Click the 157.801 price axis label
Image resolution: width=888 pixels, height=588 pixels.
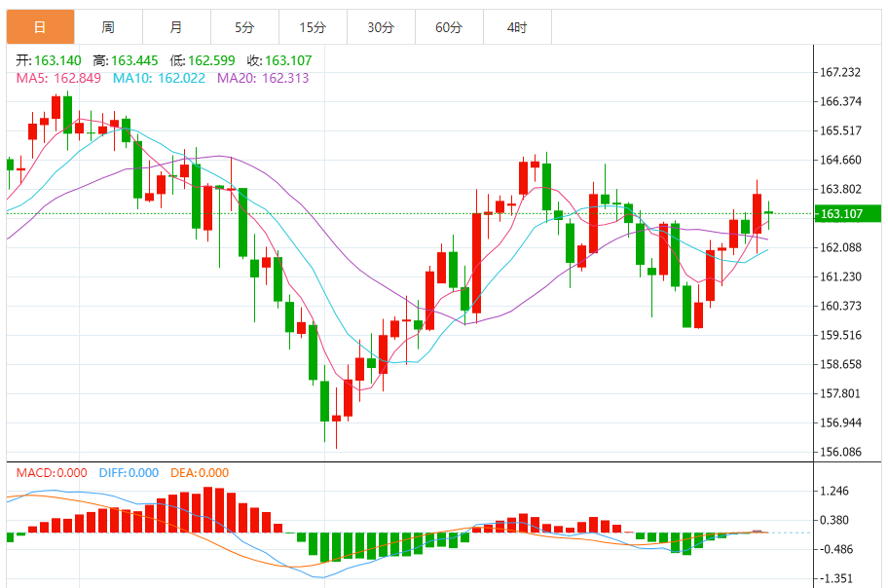[x=840, y=393]
